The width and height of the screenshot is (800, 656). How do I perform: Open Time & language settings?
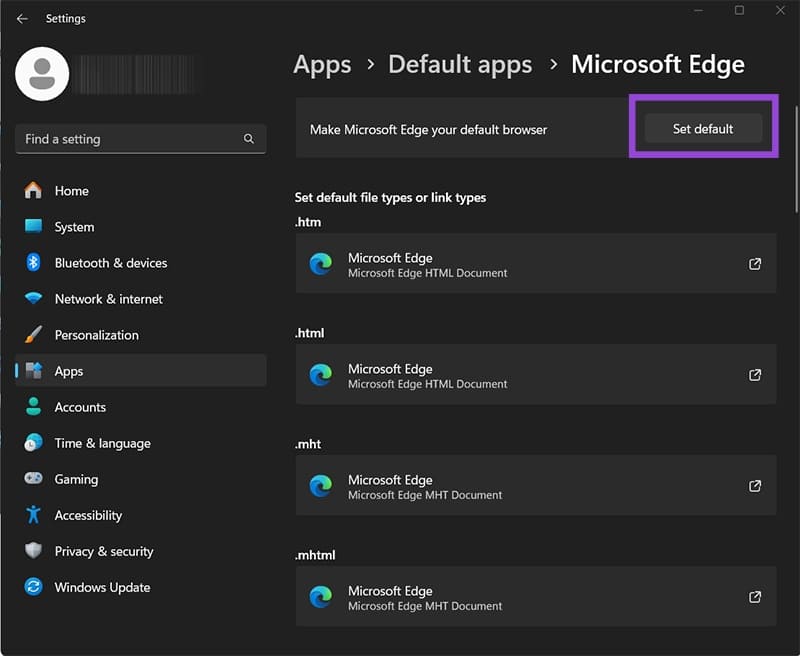141,443
